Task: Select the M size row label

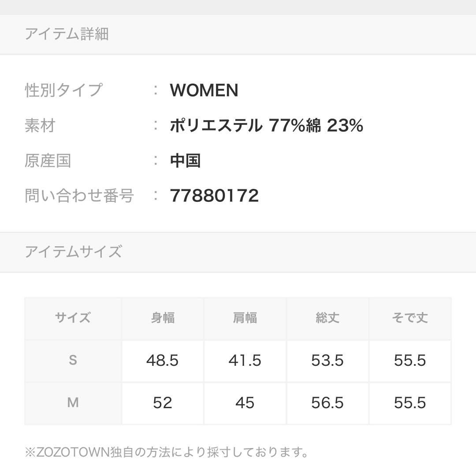Action: click(73, 403)
